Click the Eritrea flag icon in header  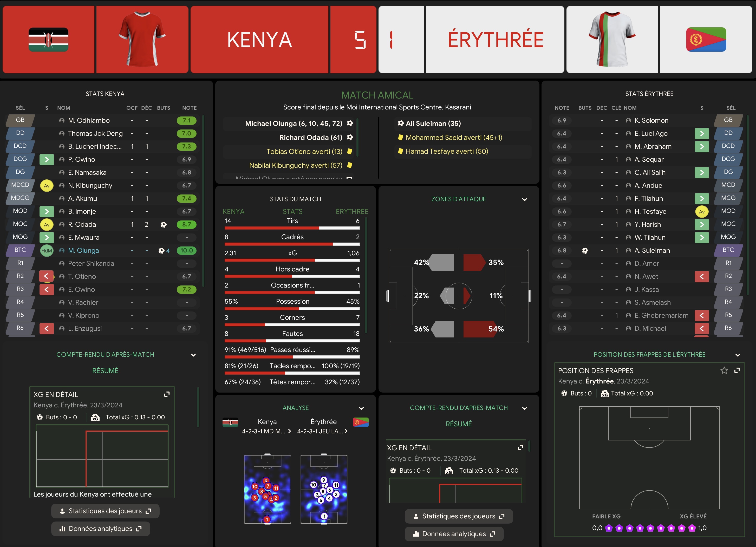pos(706,40)
